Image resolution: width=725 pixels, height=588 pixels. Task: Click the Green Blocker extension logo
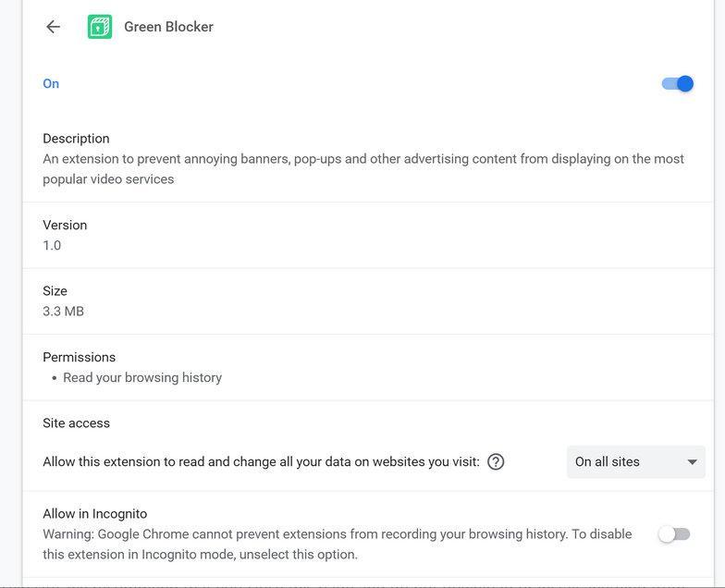point(99,27)
